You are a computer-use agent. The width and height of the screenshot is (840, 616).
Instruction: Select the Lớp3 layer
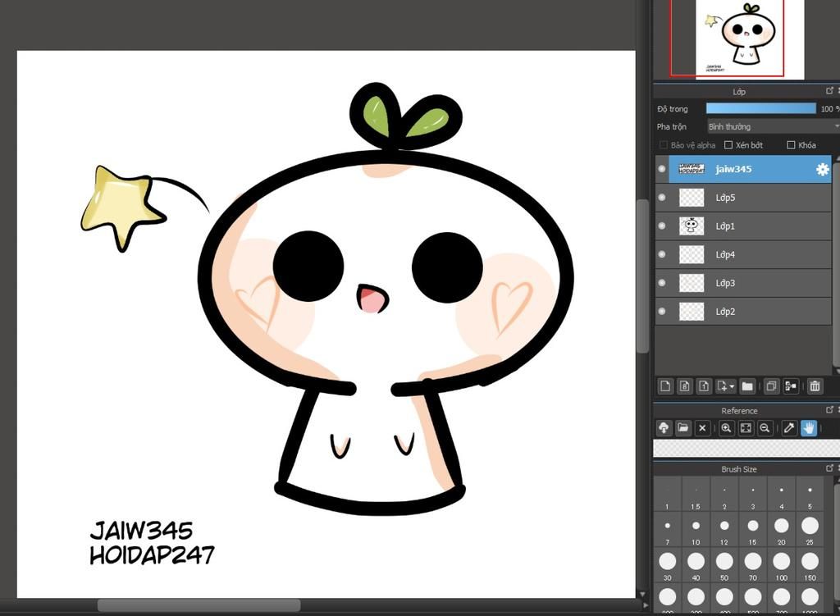click(x=743, y=283)
